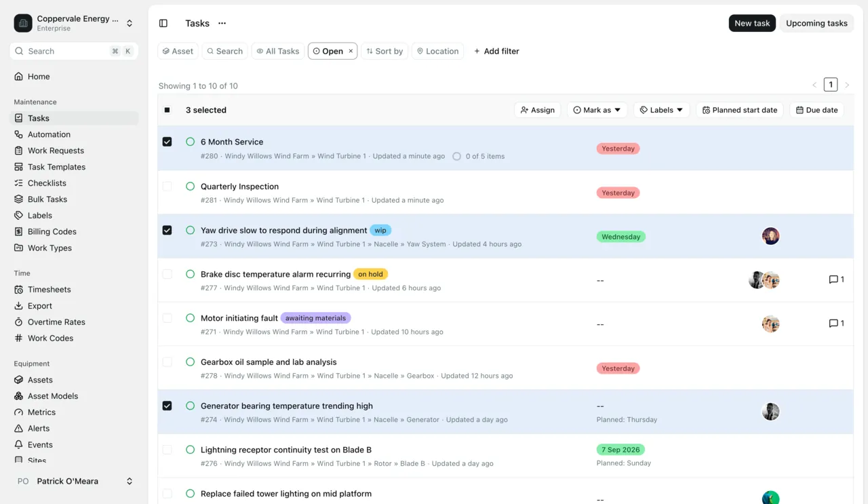Open Asset Models in sidebar
This screenshot has height=504, width=868.
tap(75, 396)
